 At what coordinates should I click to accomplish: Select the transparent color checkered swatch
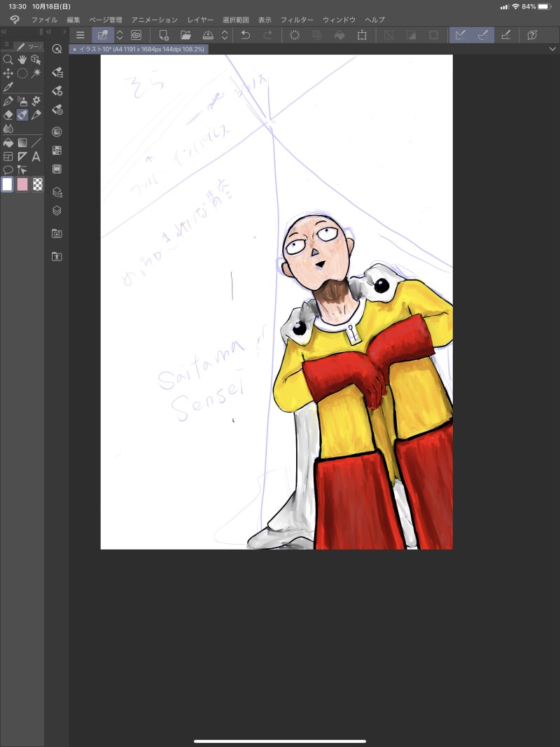tap(38, 184)
